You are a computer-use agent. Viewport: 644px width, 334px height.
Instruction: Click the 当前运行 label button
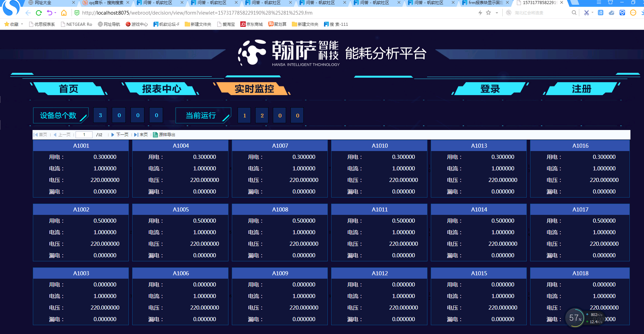coord(203,115)
